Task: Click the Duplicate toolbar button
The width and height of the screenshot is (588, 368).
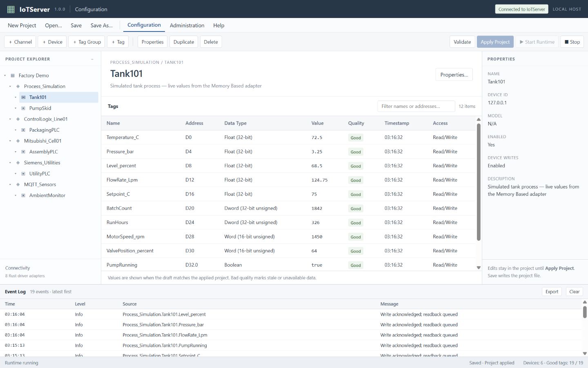Action: [184, 42]
